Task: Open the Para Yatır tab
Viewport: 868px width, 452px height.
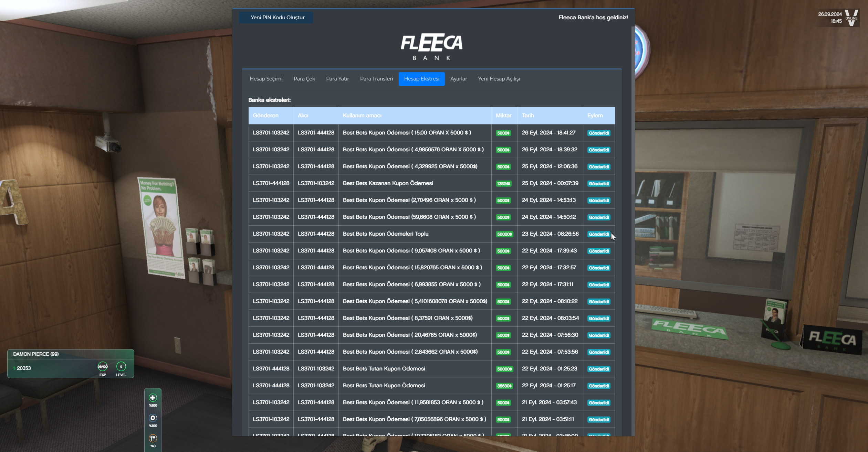Action: tap(337, 79)
